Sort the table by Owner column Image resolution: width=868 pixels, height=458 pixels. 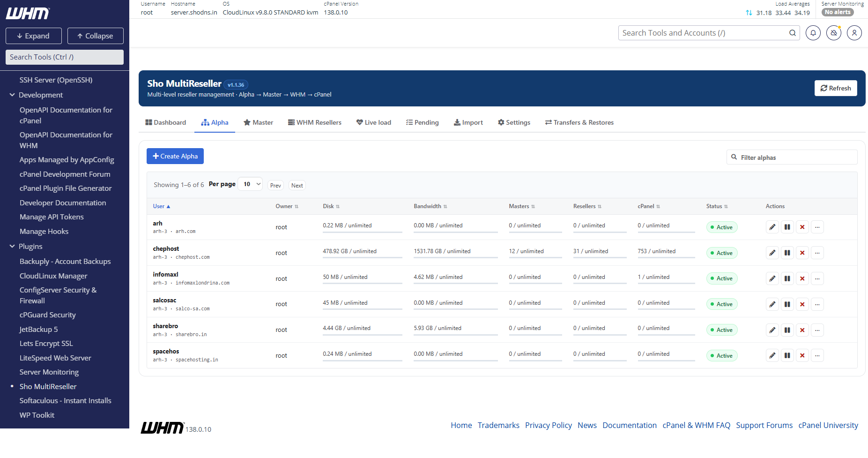click(x=287, y=206)
